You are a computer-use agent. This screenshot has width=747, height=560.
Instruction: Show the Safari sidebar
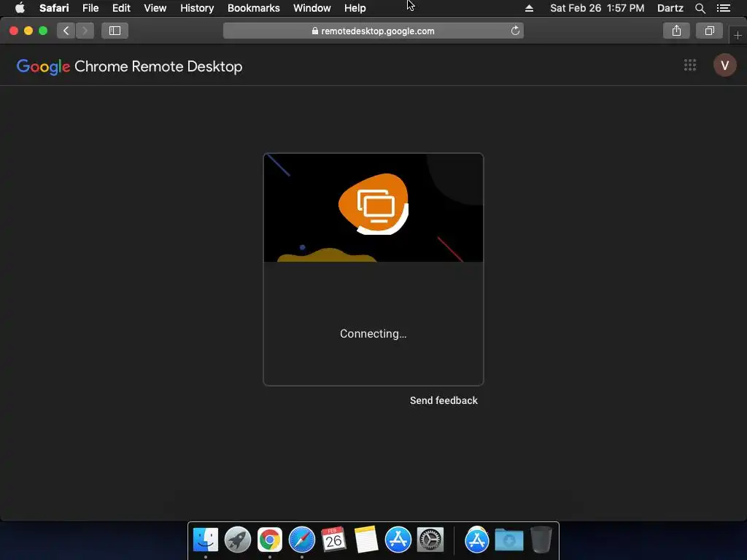tap(115, 31)
